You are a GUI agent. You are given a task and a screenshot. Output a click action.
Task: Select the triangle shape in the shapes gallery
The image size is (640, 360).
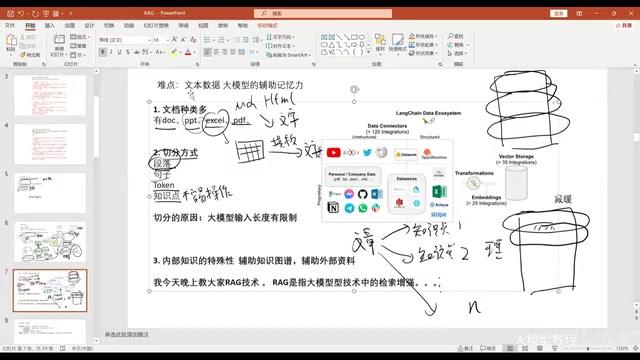click(x=331, y=44)
